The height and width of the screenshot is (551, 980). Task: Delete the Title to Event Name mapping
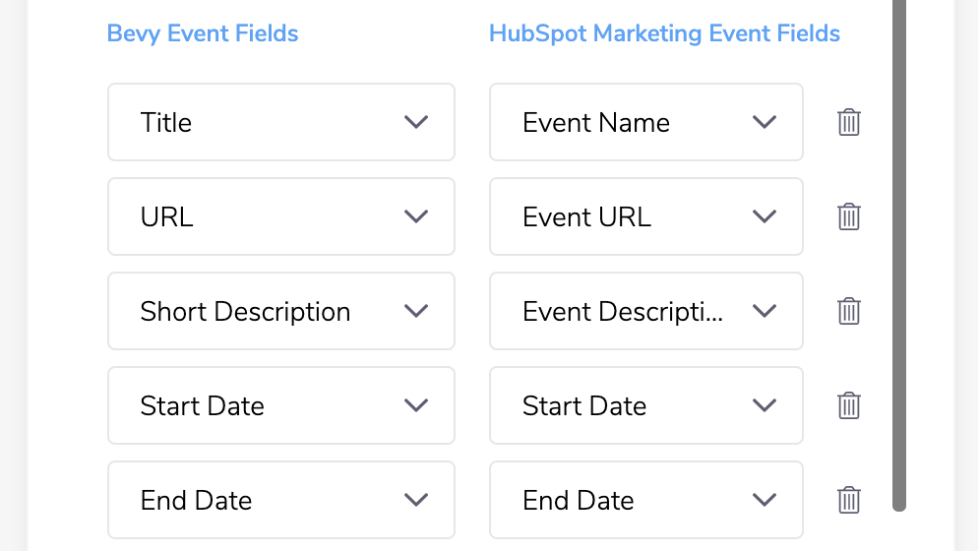(x=848, y=122)
